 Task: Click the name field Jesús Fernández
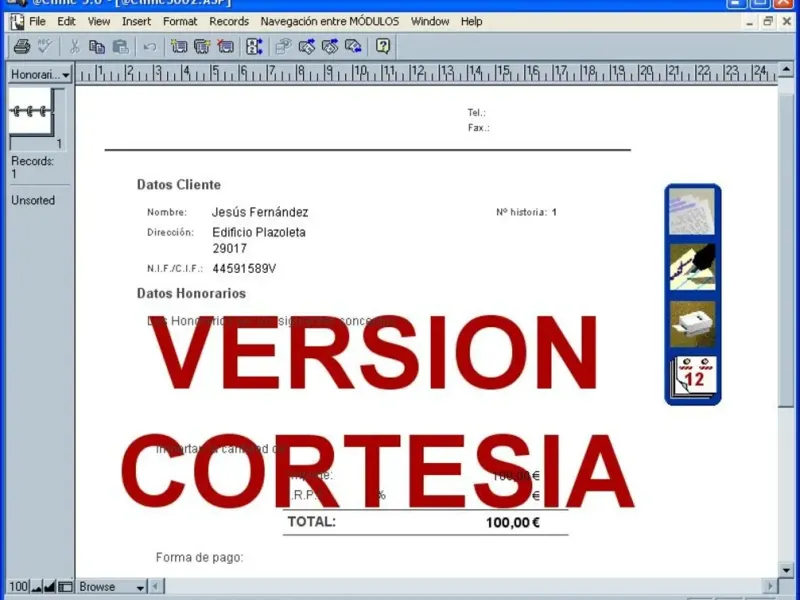(260, 212)
